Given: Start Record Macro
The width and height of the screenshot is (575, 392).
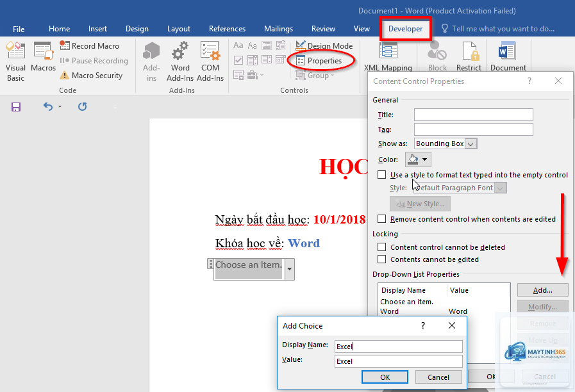Looking at the screenshot, I should (90, 45).
